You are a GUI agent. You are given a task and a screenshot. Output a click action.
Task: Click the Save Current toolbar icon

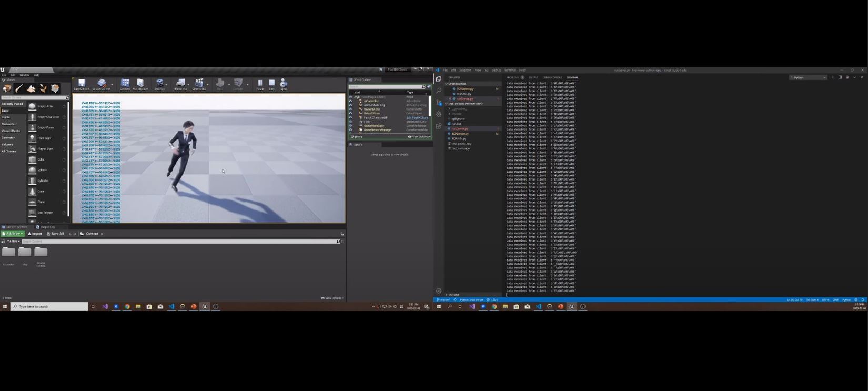[82, 84]
